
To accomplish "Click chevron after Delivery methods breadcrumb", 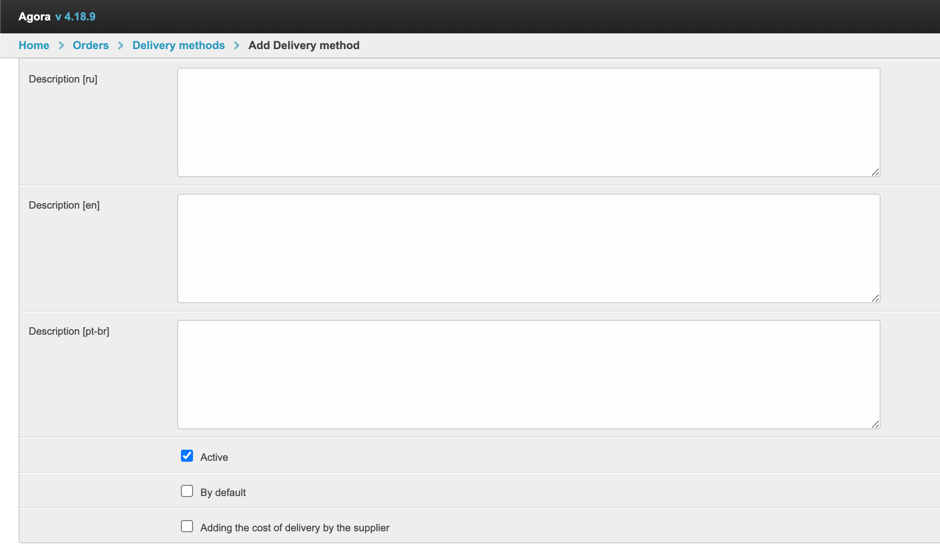I will click(237, 45).
